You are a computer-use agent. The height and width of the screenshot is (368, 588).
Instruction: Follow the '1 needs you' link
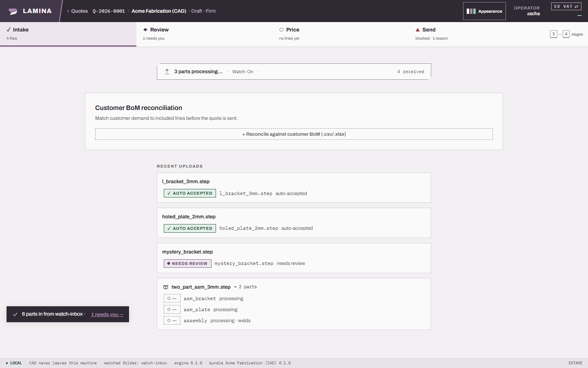[107, 314]
